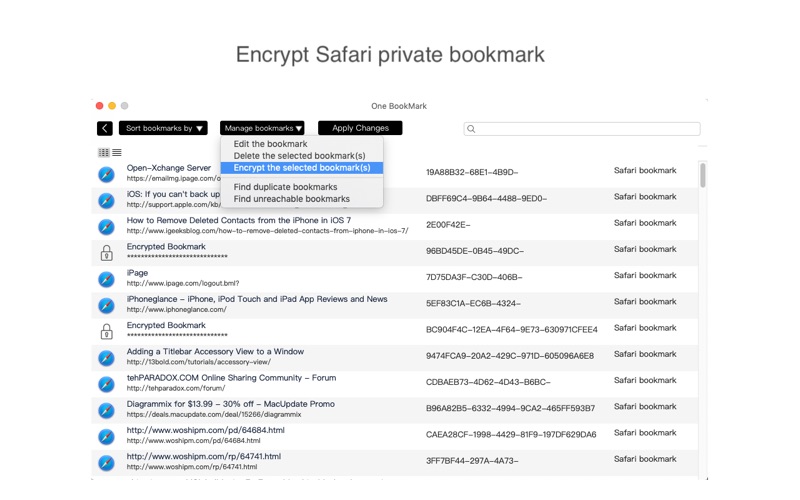Click Safari icon of iPage row
Viewport: 800px width, 500px height.
point(106,279)
